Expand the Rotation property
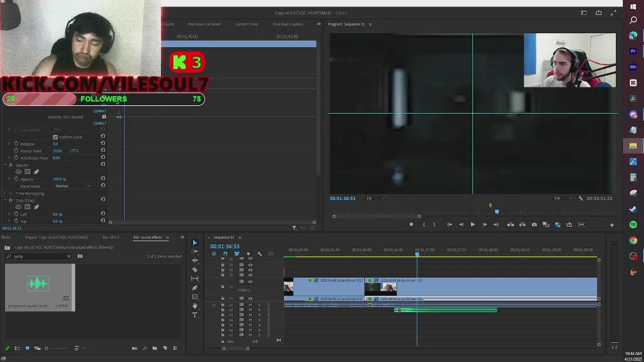644x362 pixels. click(x=9, y=144)
